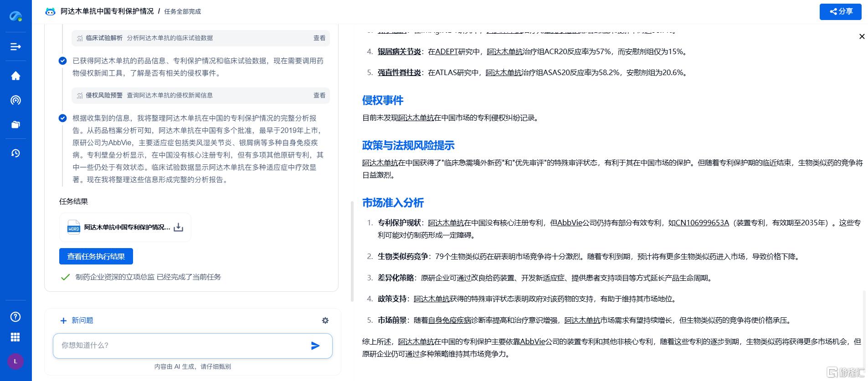Expand the sidebar menu icon

click(15, 46)
